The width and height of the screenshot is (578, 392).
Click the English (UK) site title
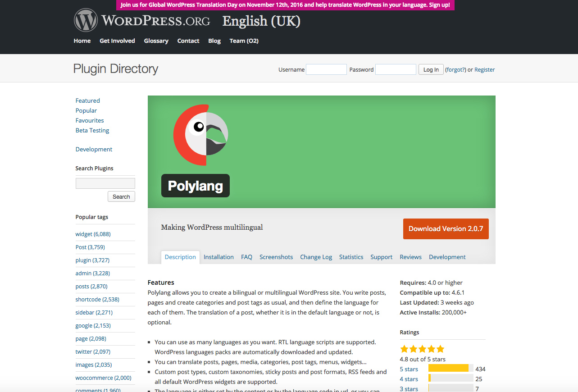click(261, 21)
